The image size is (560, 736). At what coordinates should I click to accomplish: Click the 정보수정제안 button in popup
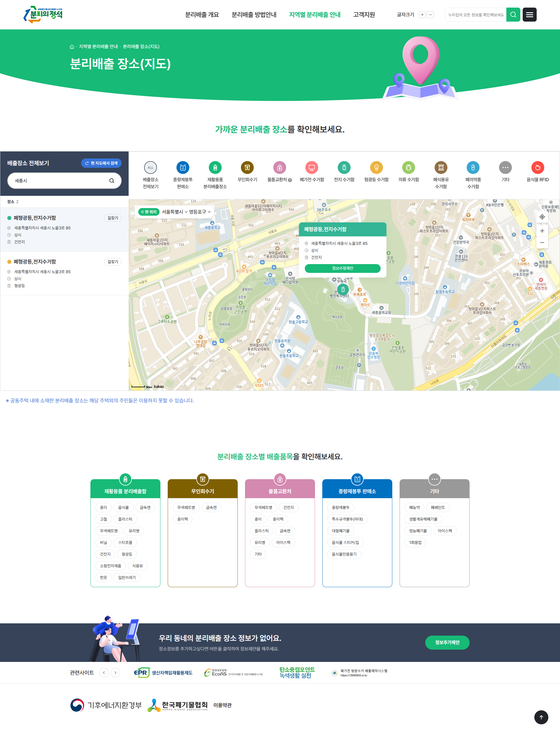click(x=342, y=268)
